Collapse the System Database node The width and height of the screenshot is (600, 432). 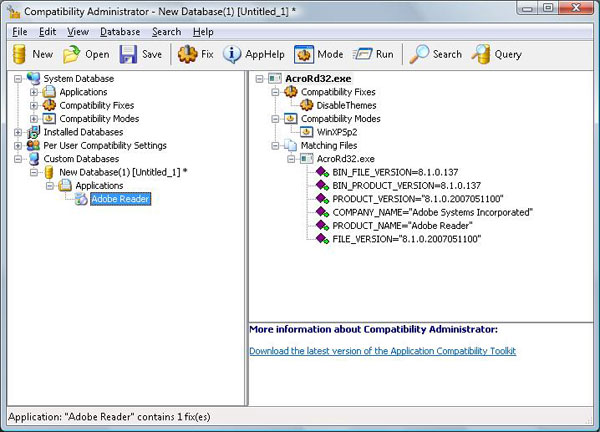point(18,79)
